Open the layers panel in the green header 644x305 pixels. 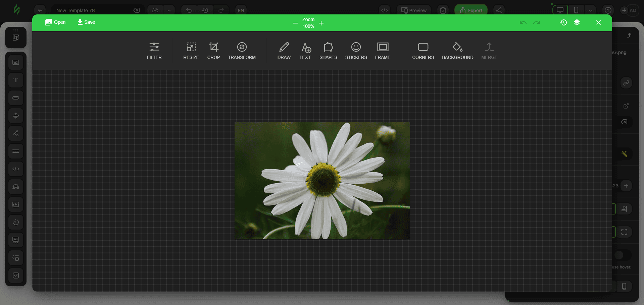coord(577,22)
